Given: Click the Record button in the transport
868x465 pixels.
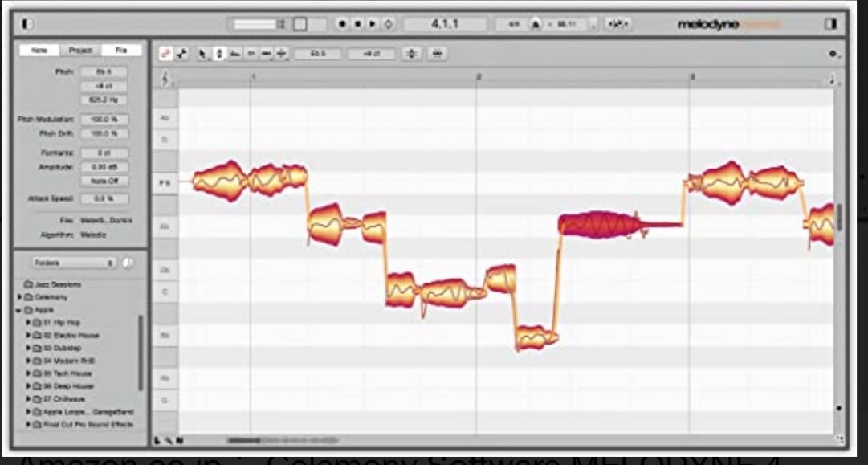Looking at the screenshot, I should point(342,24).
